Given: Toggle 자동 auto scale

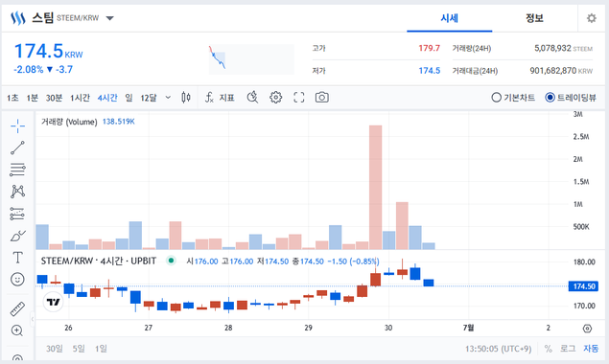Looking at the screenshot, I should pyautogui.click(x=591, y=349).
